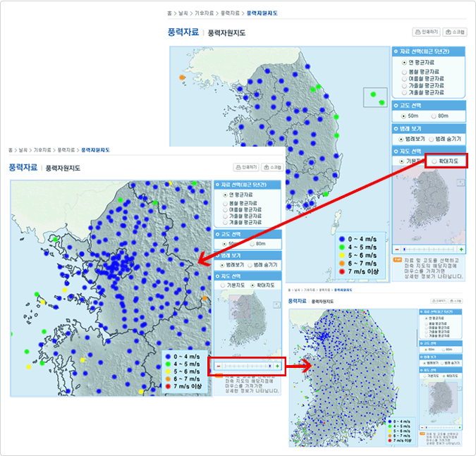476x456 pixels.
Task: Click the red minus icon in the red-boxed slider of the left panel
Action: 219,366
